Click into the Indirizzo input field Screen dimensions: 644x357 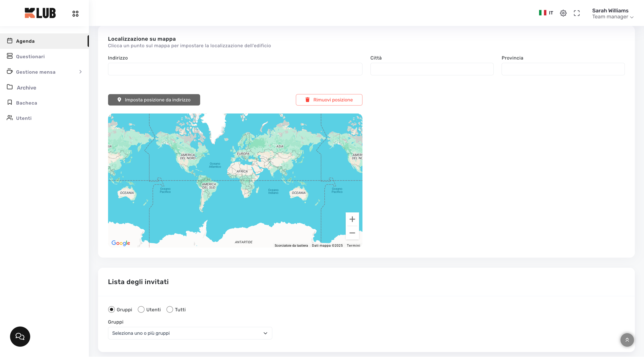tap(235, 69)
